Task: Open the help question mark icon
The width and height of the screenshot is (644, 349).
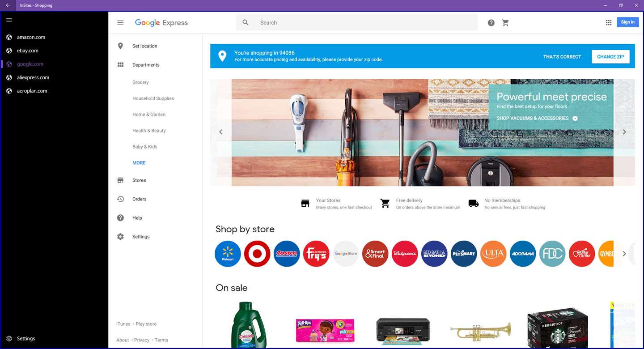Action: [x=491, y=23]
